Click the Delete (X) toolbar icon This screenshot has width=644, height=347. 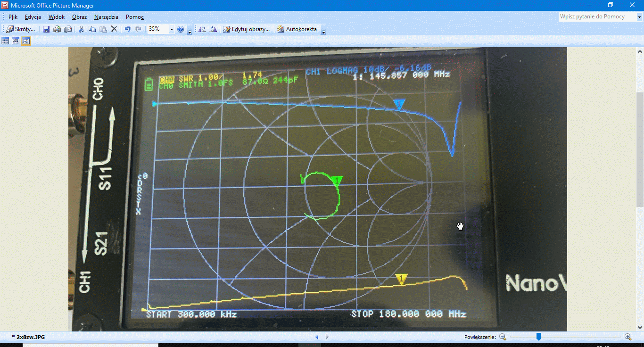pos(114,29)
